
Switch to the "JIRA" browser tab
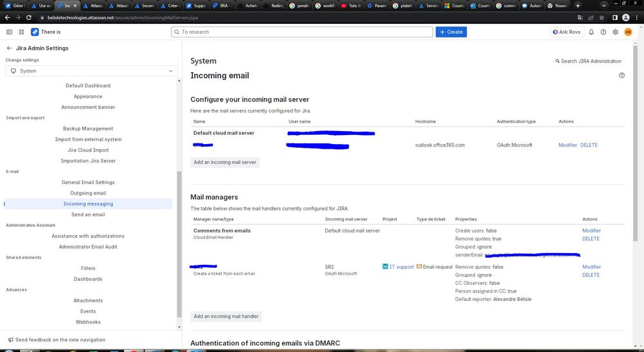click(x=221, y=6)
